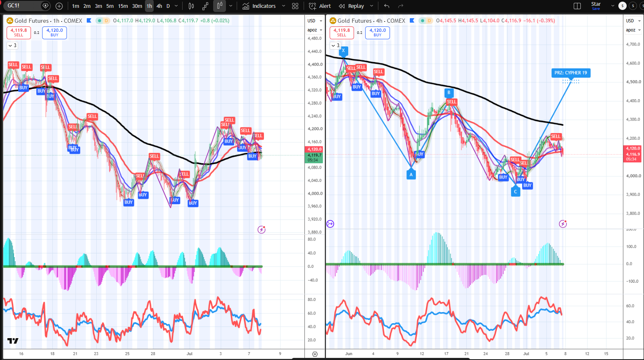Click the purple lightning event icon on the 1h chart
The image size is (644, 360).
261,229
